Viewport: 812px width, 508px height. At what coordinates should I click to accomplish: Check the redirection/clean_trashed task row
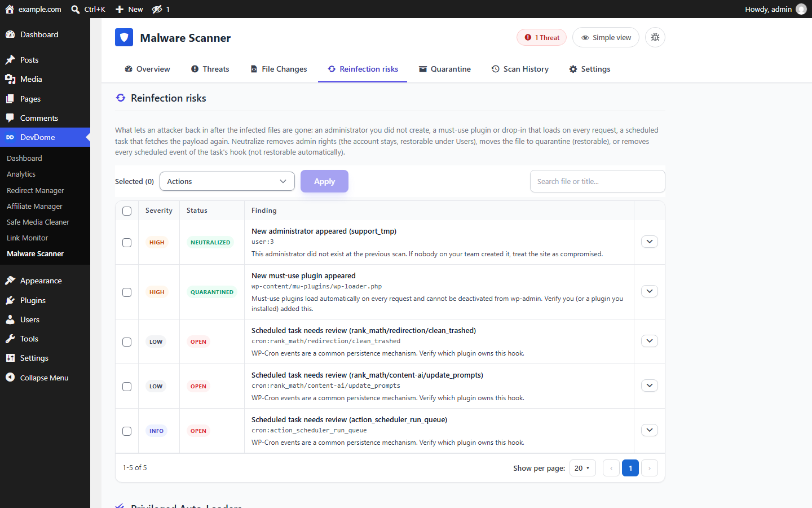pyautogui.click(x=127, y=342)
